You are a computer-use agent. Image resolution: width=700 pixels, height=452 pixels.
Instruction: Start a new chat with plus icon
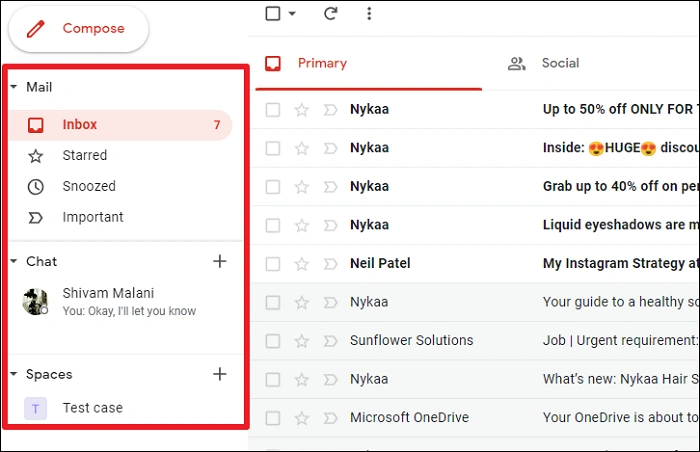tap(219, 261)
